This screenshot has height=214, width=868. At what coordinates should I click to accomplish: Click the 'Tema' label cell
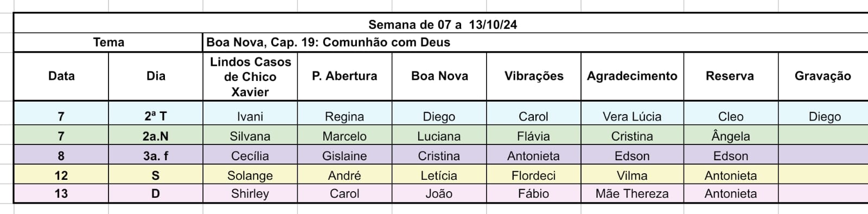coord(108,42)
